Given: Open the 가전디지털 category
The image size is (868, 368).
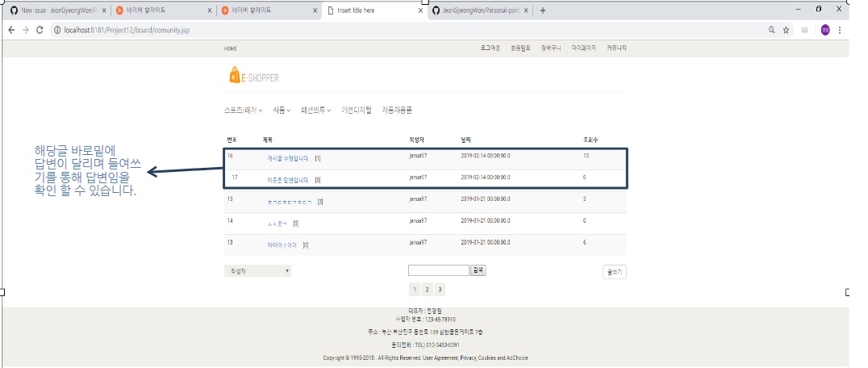Looking at the screenshot, I should click(x=357, y=110).
